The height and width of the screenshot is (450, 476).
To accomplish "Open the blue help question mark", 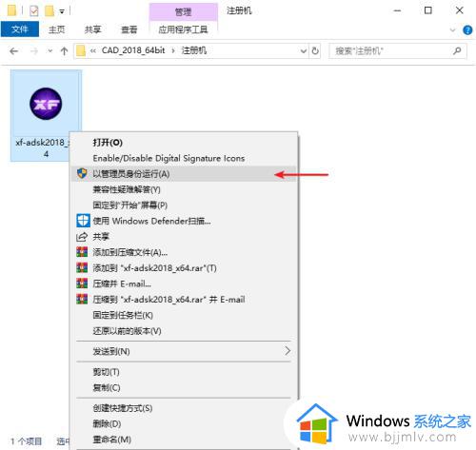I will (467, 30).
